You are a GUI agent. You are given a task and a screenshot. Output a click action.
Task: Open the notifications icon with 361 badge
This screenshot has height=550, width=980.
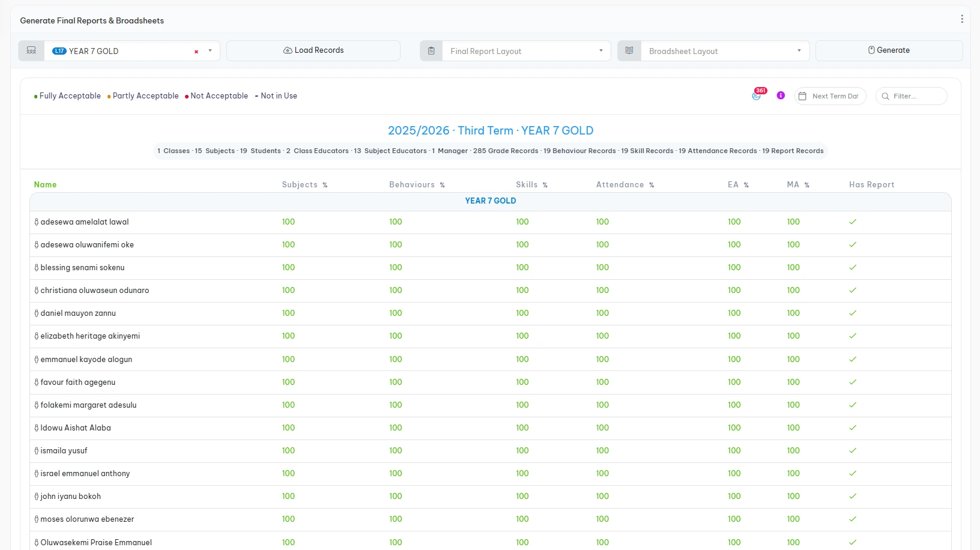coord(757,95)
